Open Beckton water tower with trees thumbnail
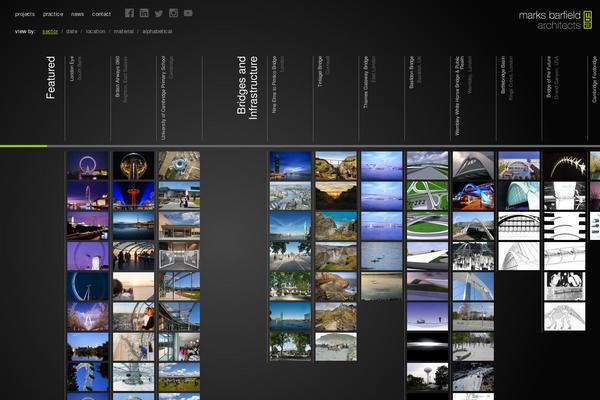Image resolution: width=600 pixels, height=400 pixels. [427, 377]
